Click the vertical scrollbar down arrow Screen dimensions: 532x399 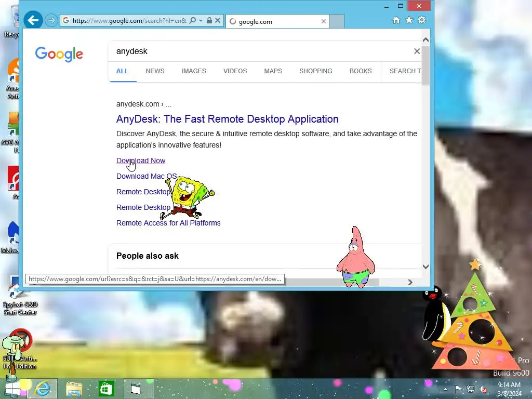click(x=426, y=267)
